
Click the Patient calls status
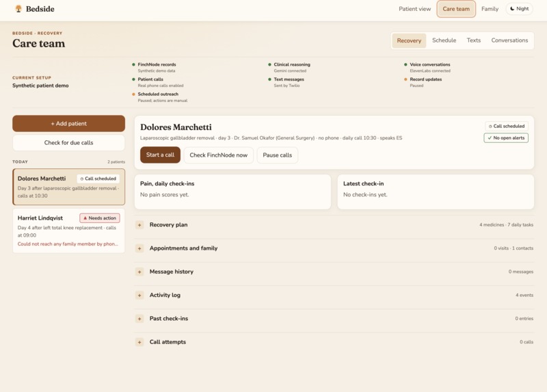[157, 82]
